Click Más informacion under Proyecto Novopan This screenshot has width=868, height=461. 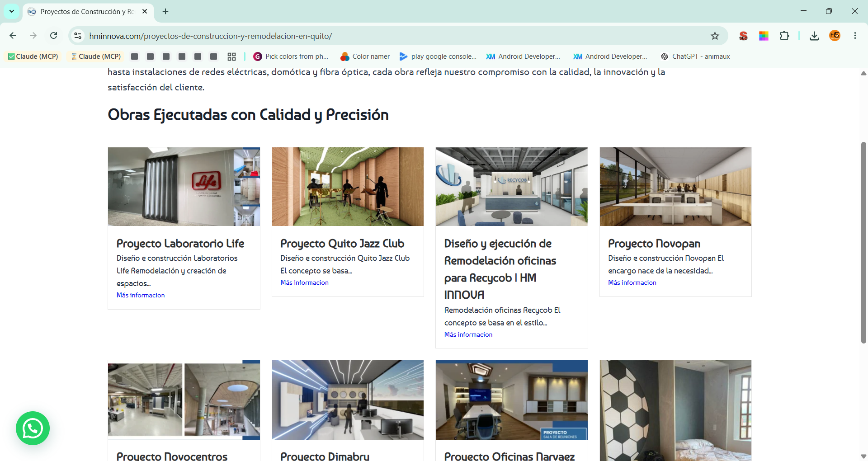tap(632, 282)
